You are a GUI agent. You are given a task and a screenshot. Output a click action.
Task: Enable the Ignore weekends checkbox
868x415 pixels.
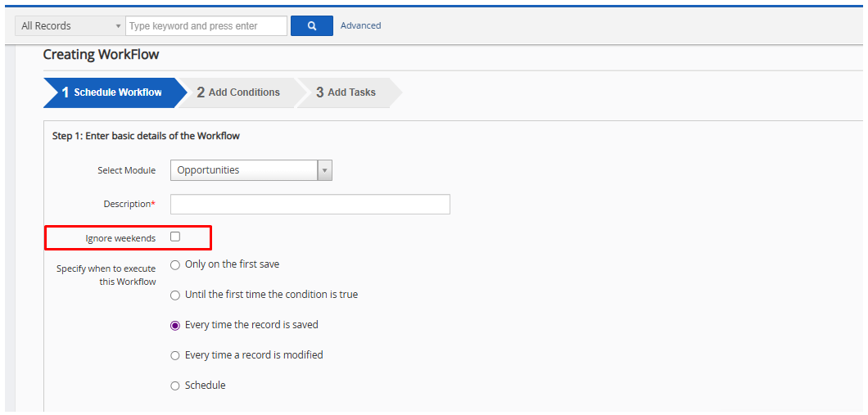click(x=175, y=237)
